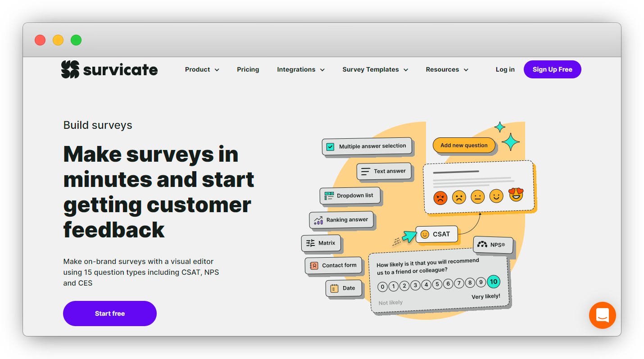The image size is (644, 359).
Task: Expand the Product dropdown menu
Action: pyautogui.click(x=202, y=69)
